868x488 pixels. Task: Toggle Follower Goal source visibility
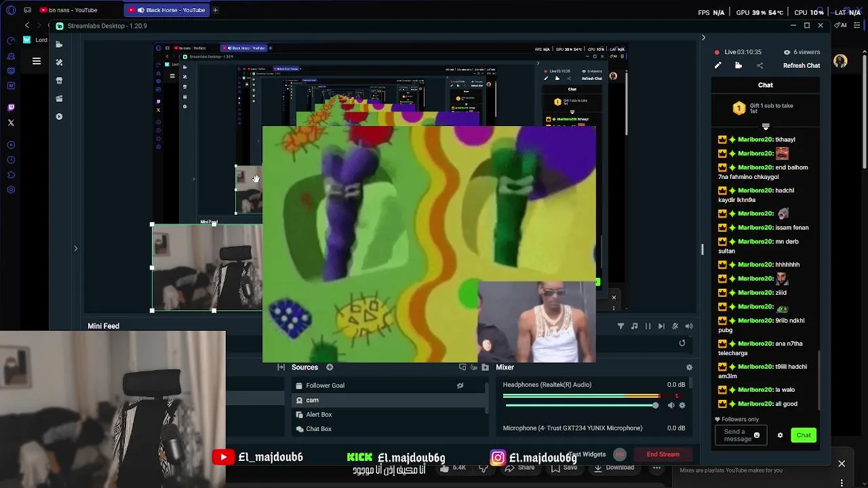tap(460, 386)
